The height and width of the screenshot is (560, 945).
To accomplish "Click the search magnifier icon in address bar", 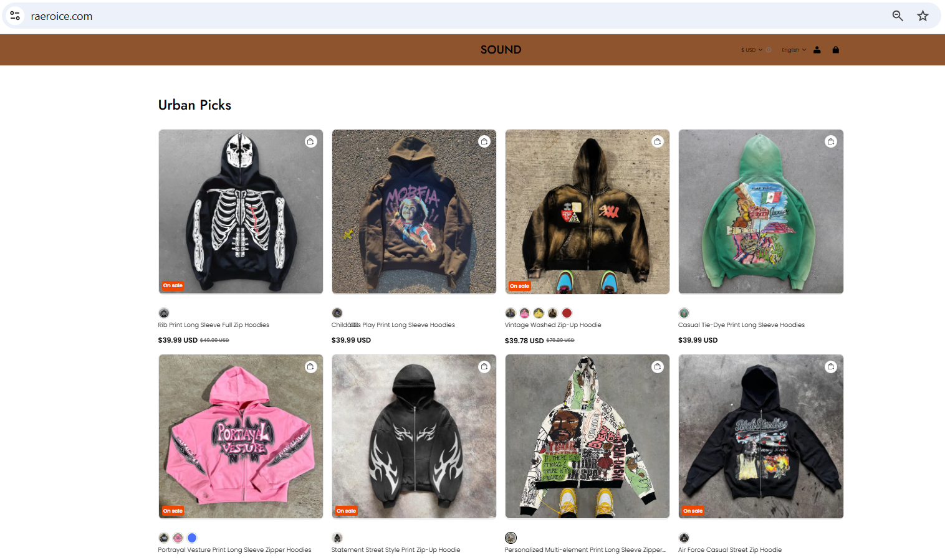I will pos(898,16).
